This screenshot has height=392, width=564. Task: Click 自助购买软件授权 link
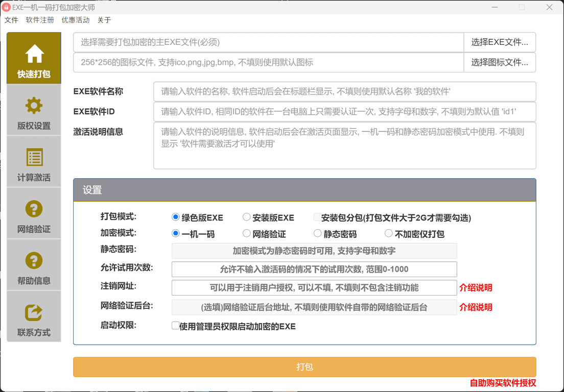[503, 383]
